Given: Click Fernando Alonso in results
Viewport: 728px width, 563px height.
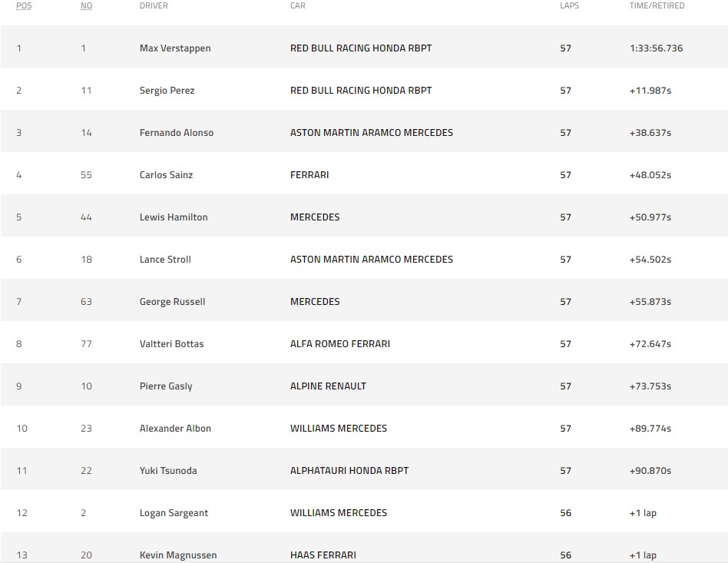Looking at the screenshot, I should click(177, 133).
